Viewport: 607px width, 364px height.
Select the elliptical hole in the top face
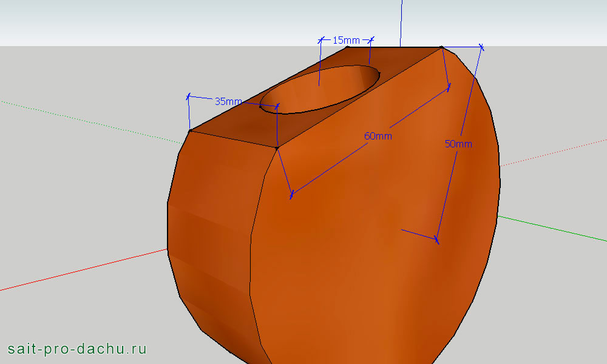click(x=320, y=91)
